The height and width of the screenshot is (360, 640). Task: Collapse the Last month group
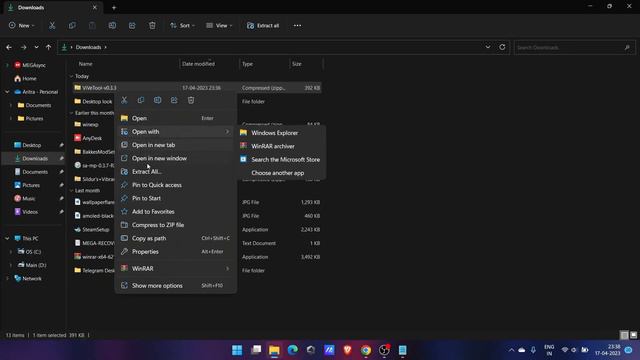coord(71,191)
